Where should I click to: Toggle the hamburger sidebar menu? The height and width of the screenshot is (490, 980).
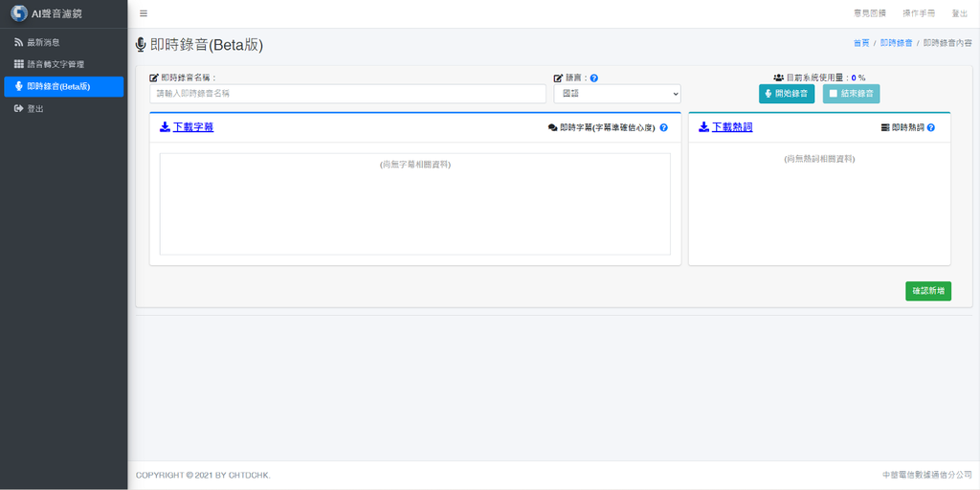coord(144,13)
